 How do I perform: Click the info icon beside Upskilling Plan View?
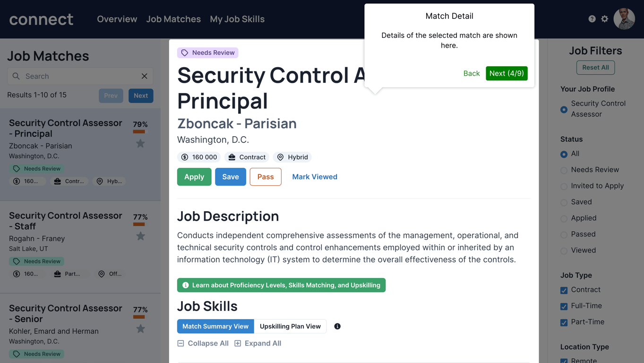click(337, 326)
